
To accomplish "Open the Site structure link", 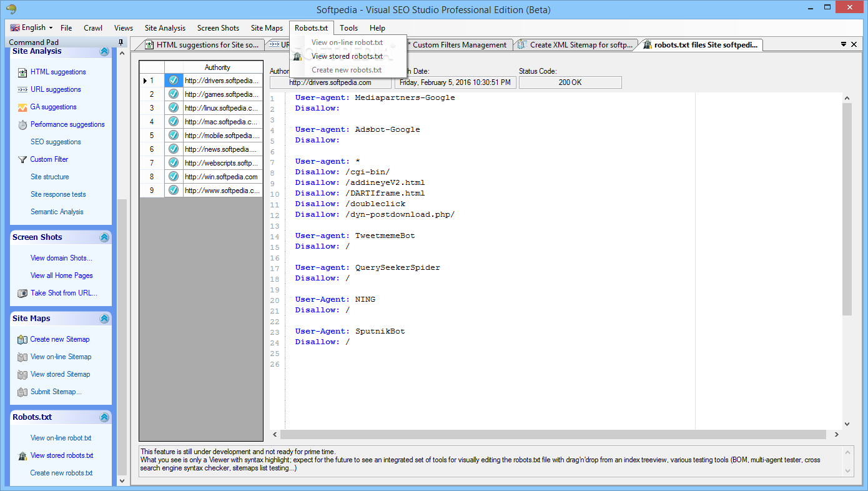I will click(x=50, y=177).
